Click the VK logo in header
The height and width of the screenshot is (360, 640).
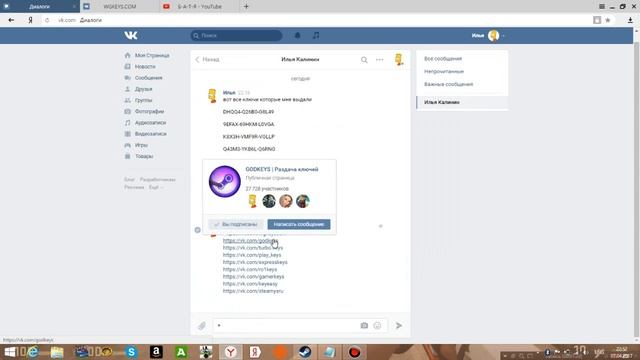click(131, 36)
